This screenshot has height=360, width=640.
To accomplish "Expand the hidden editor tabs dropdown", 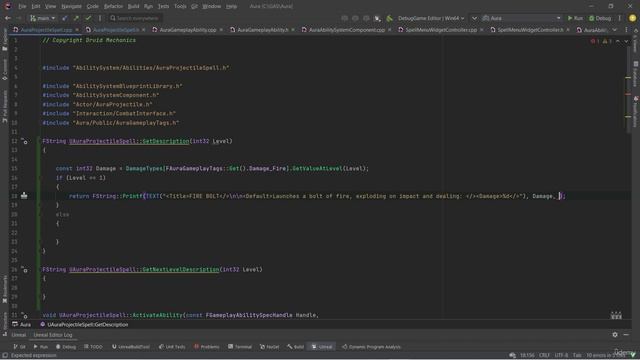I will [615, 30].
